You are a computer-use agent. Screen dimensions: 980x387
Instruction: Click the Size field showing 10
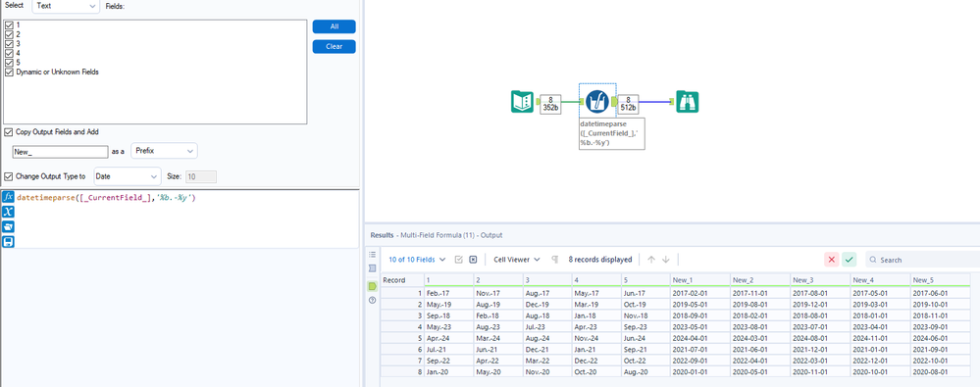[x=201, y=176]
